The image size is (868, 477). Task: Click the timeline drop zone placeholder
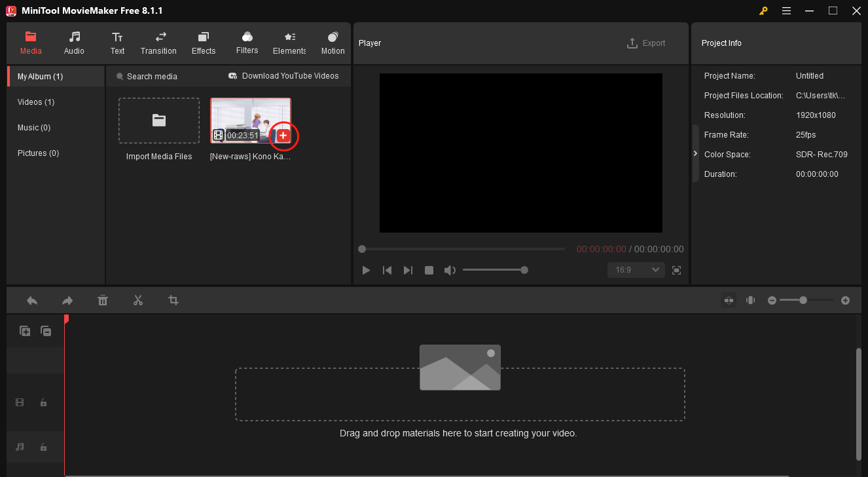point(460,394)
